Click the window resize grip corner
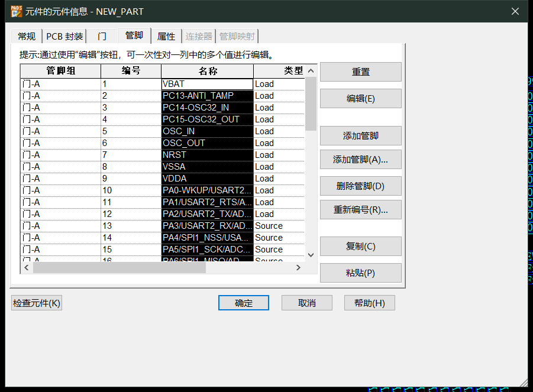This screenshot has width=533, height=392. pyautogui.click(x=524, y=383)
